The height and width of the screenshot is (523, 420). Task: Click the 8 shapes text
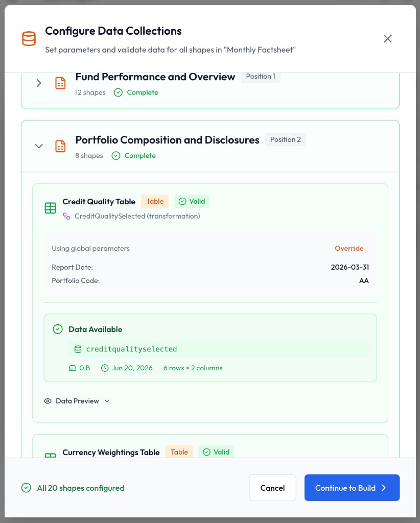89,156
